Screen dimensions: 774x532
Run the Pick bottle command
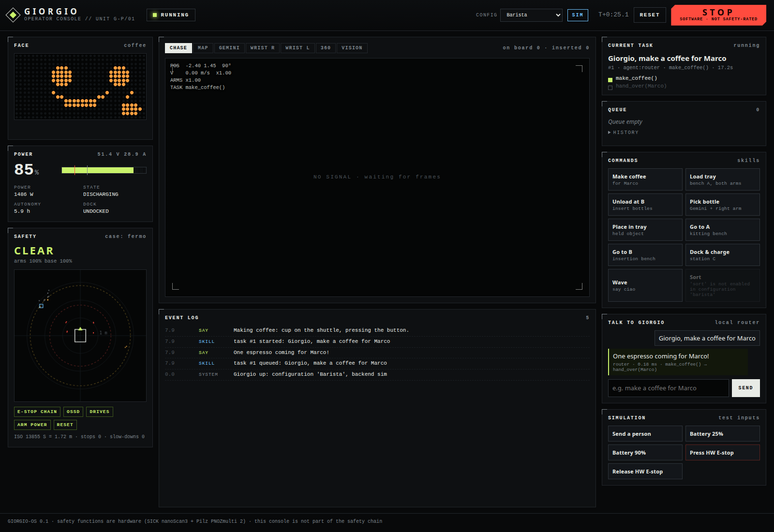(722, 205)
